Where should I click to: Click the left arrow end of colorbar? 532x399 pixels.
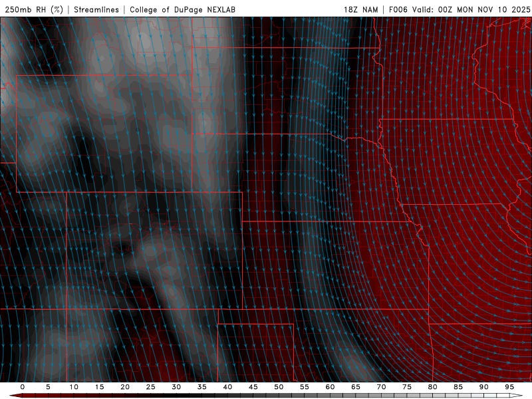(15, 396)
